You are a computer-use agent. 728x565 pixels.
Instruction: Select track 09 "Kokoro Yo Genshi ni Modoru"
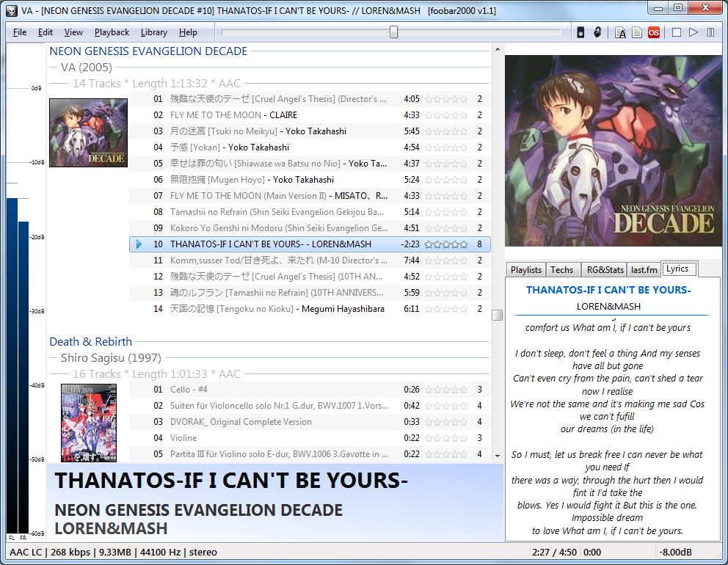point(310,228)
